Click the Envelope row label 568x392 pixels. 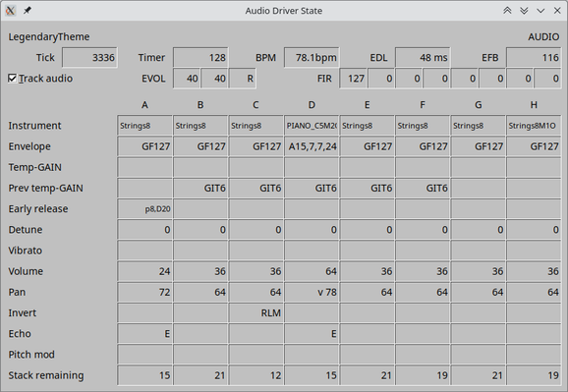pos(29,146)
